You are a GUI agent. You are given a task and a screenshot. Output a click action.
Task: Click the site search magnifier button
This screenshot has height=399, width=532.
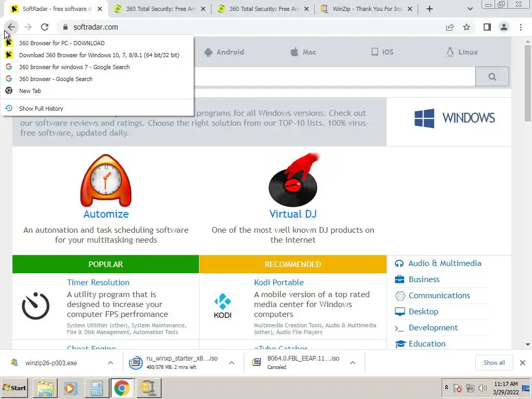[492, 77]
